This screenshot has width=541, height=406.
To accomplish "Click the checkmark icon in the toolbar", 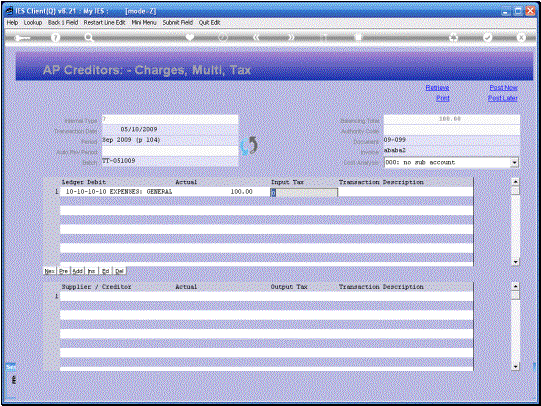I will click(x=487, y=37).
